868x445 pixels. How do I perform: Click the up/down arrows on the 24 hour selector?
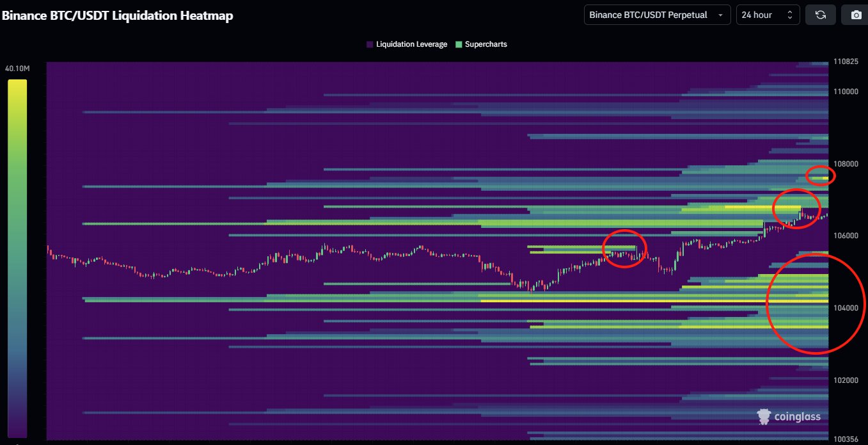coord(789,15)
